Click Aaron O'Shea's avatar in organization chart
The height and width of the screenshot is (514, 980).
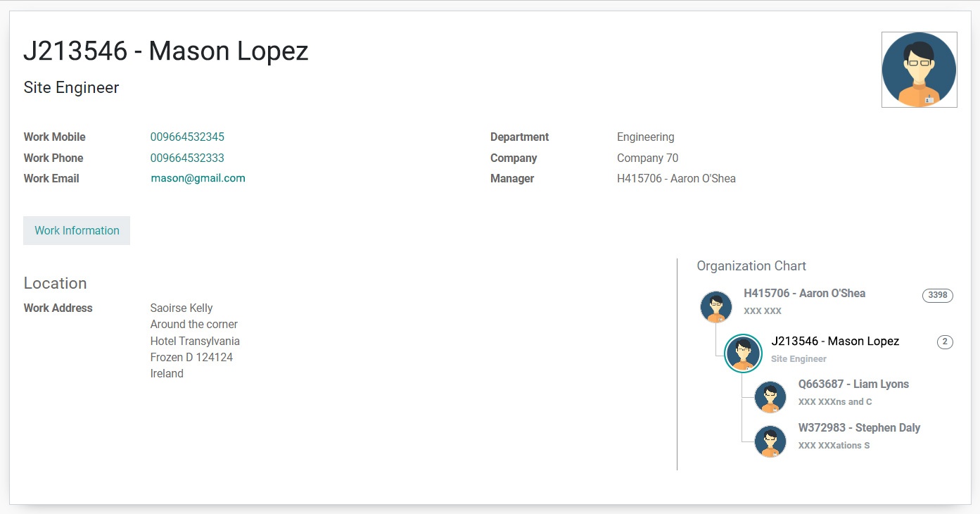click(716, 307)
